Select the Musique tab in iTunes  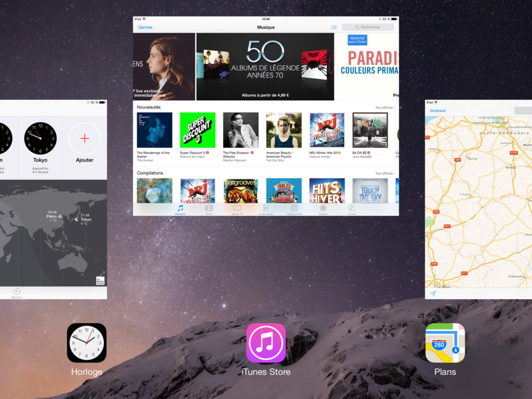tap(180, 210)
